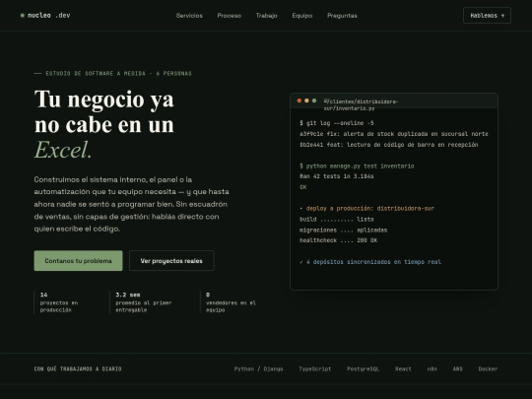The width and height of the screenshot is (532, 399).
Task: Click the '$ python manage.py test inventario' line
Action: tap(357, 166)
